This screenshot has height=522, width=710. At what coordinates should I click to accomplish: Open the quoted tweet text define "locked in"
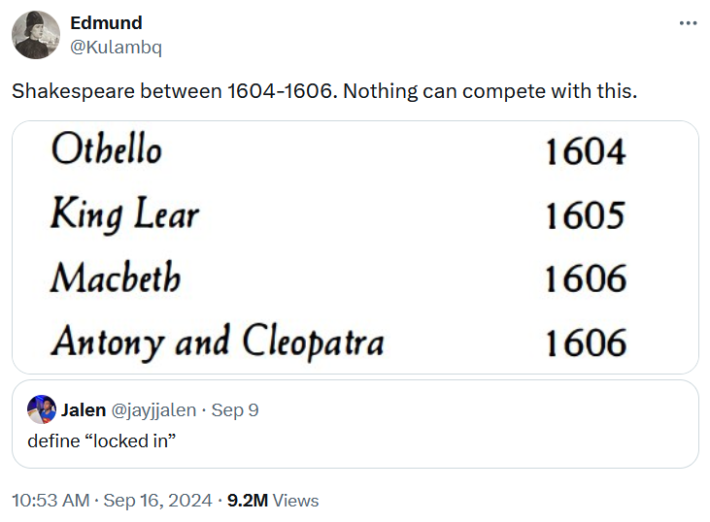(x=101, y=439)
